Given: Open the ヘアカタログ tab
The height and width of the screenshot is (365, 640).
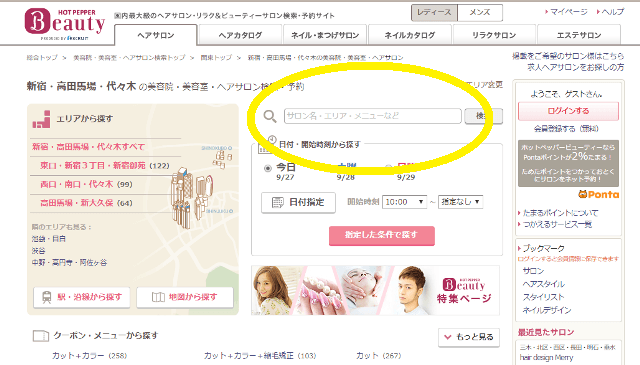Looking at the screenshot, I should (240, 35).
